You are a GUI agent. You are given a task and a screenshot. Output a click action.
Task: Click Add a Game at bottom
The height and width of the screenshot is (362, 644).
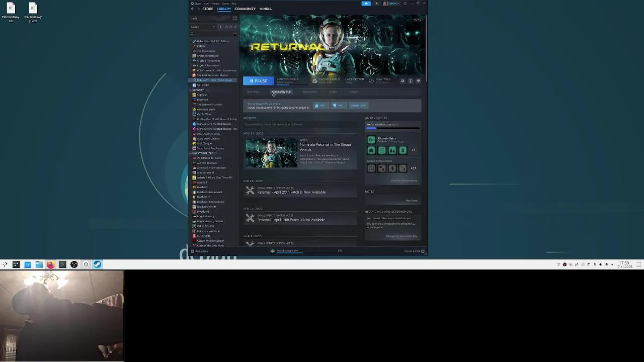pos(200,251)
